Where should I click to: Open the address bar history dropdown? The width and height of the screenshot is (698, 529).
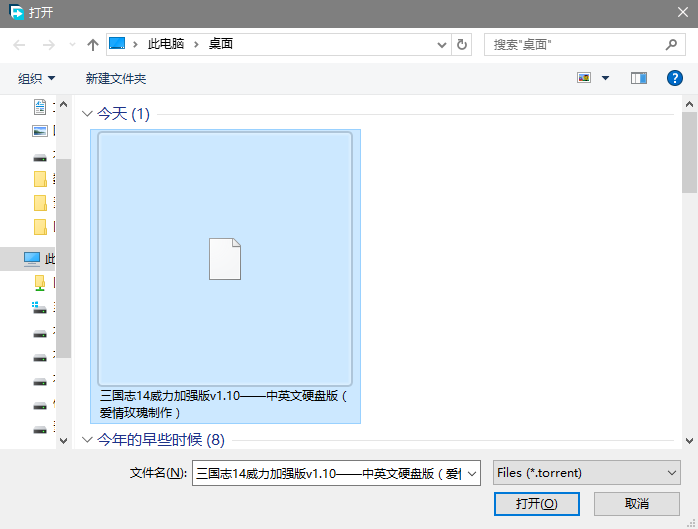[x=442, y=45]
